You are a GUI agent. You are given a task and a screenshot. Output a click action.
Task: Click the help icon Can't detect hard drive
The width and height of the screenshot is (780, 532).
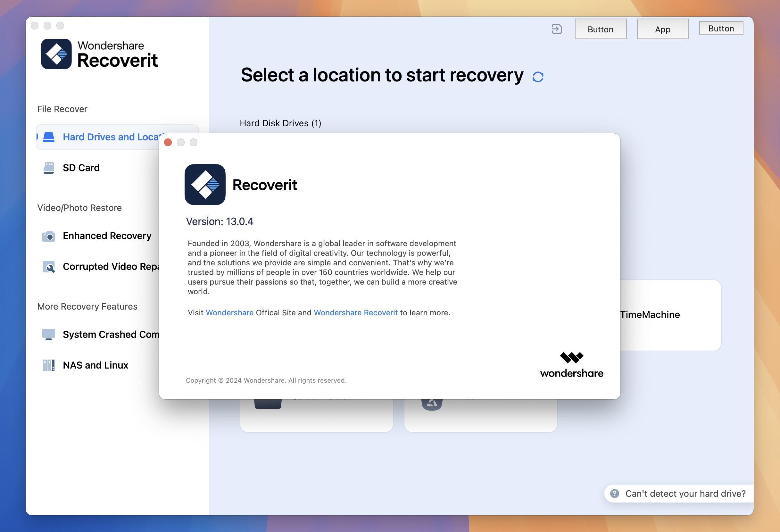615,493
